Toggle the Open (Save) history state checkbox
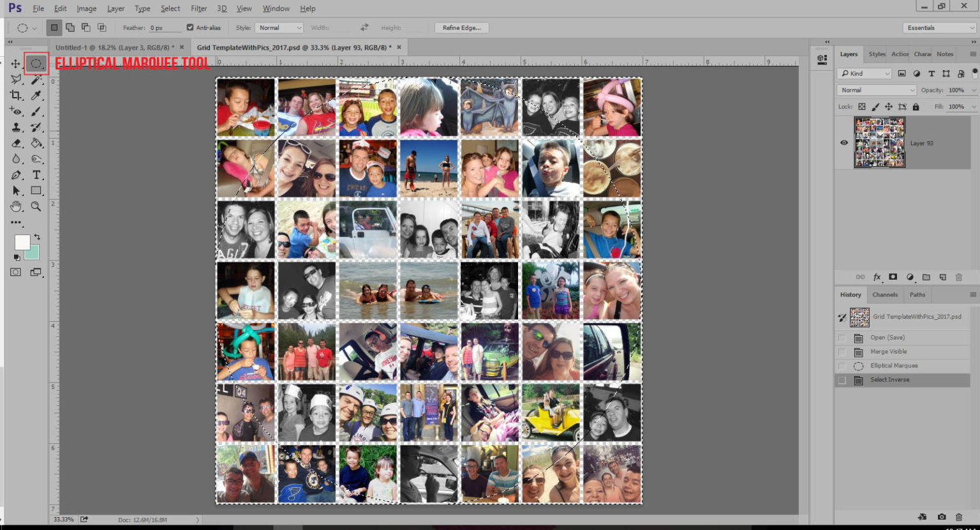The width and height of the screenshot is (980, 530). tap(842, 338)
